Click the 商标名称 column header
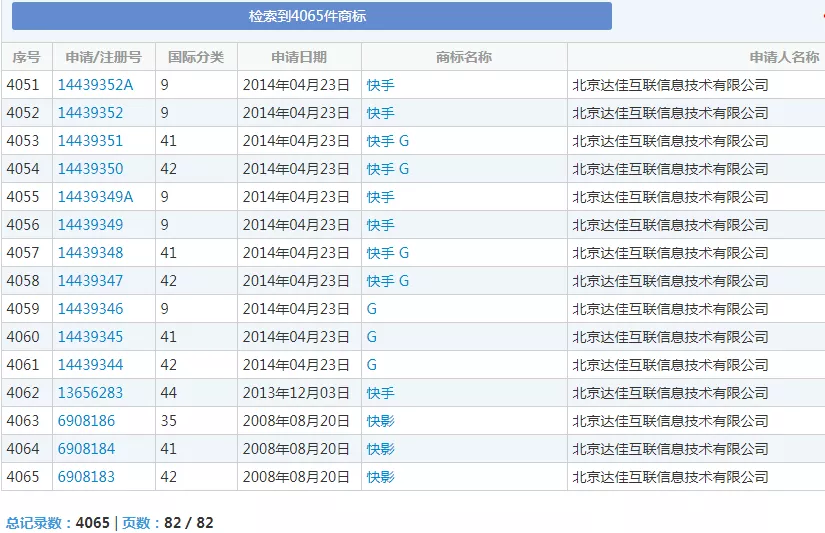825x533 pixels. click(x=464, y=57)
